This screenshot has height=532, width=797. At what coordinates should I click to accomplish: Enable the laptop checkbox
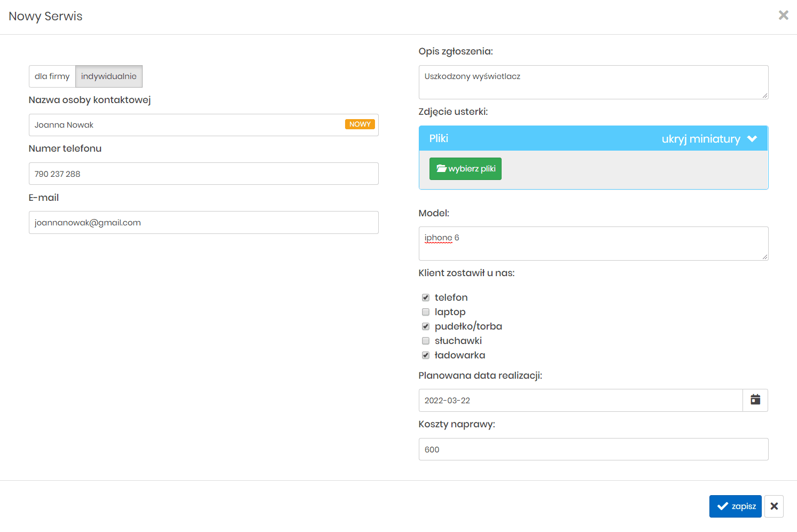click(426, 312)
